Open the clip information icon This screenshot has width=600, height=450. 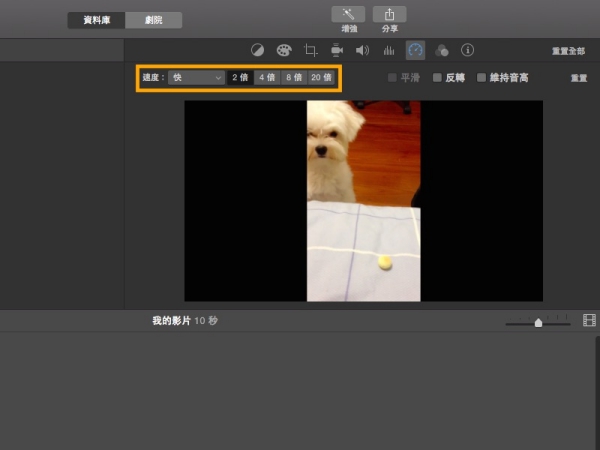click(467, 50)
